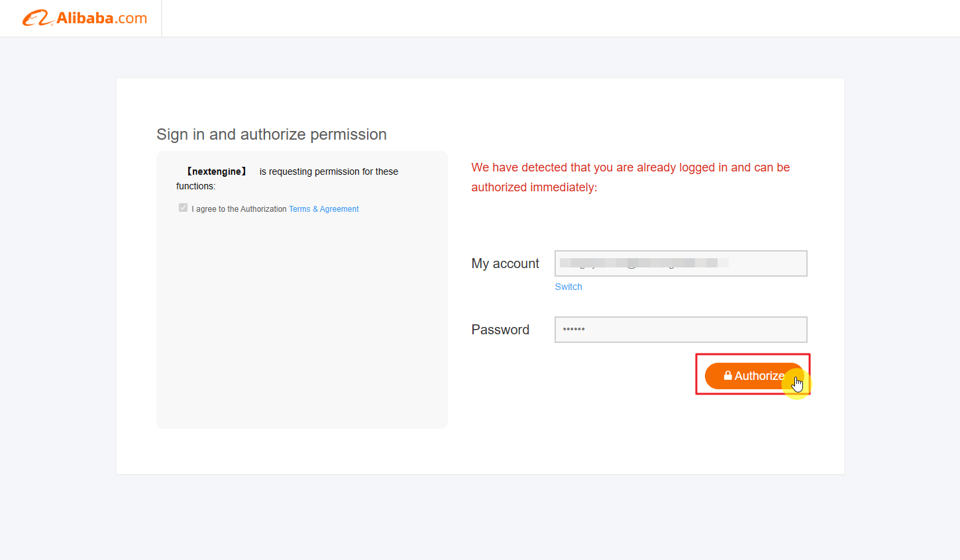Screen dimensions: 960x560
Task: Click Switch to change account
Action: click(x=568, y=287)
